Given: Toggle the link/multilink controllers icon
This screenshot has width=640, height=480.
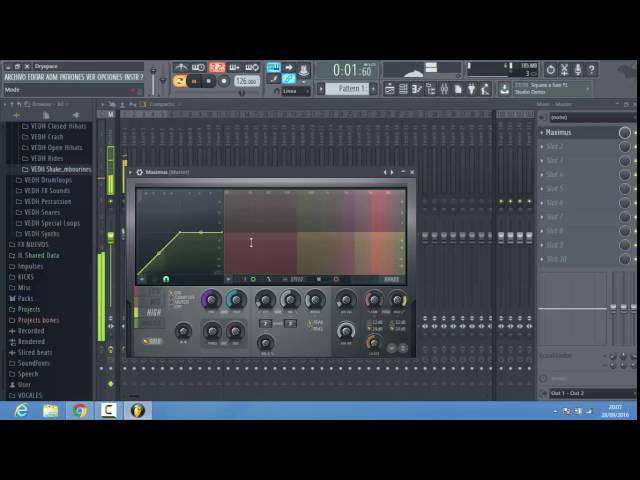Looking at the screenshot, I should pos(288,79).
